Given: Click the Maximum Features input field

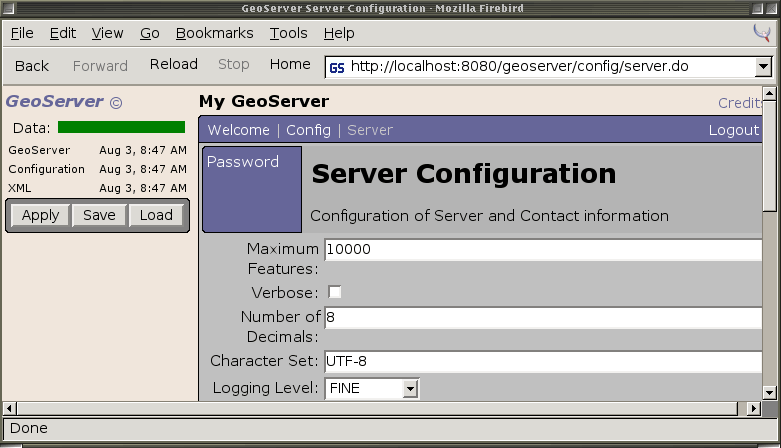Looking at the screenshot, I should [542, 250].
